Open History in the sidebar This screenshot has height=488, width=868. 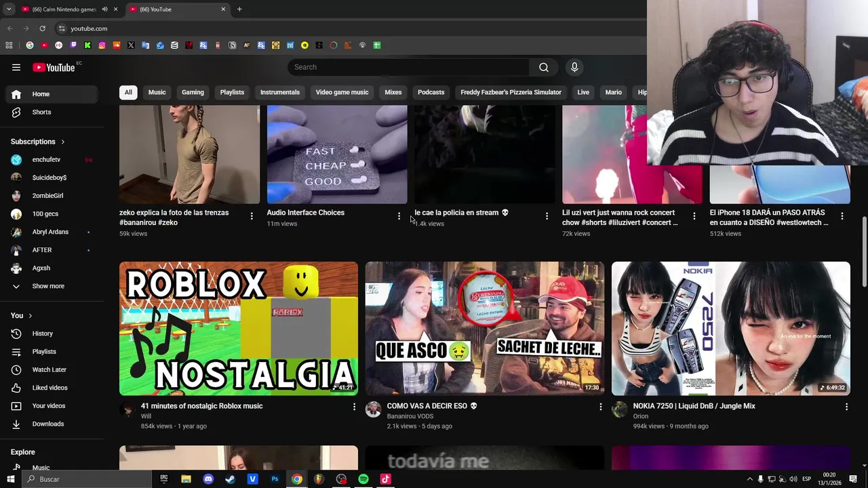[x=52, y=333]
